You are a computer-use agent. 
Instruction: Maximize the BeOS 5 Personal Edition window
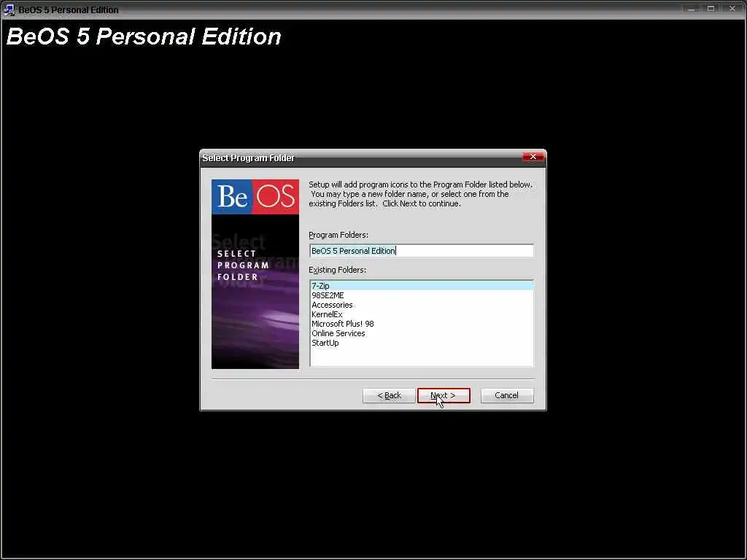(711, 9)
